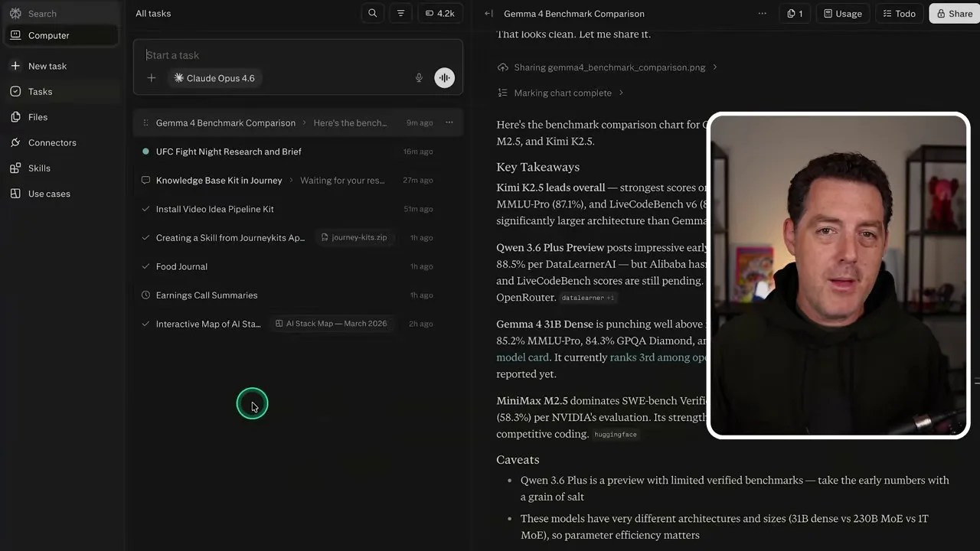Open the Earnings Call Summaries task
The height and width of the screenshot is (551, 980).
pyautogui.click(x=298, y=295)
